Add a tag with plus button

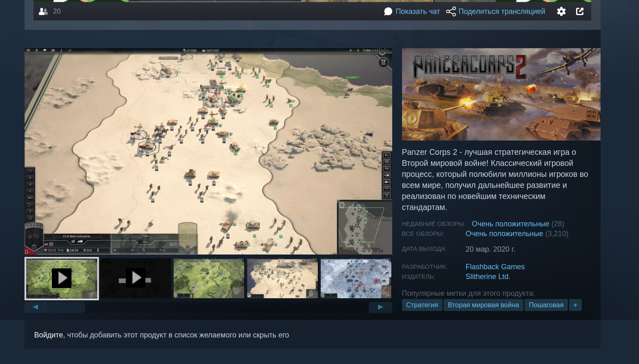click(x=575, y=305)
